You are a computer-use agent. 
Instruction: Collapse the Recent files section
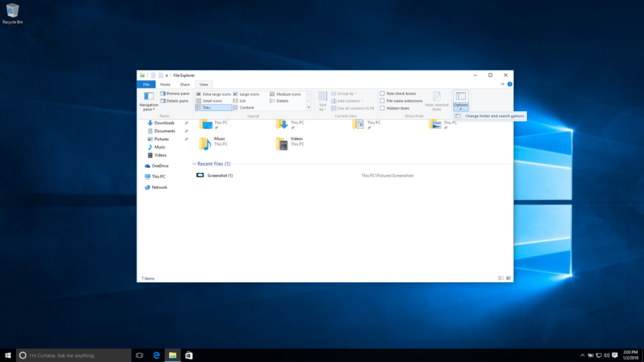click(x=194, y=164)
